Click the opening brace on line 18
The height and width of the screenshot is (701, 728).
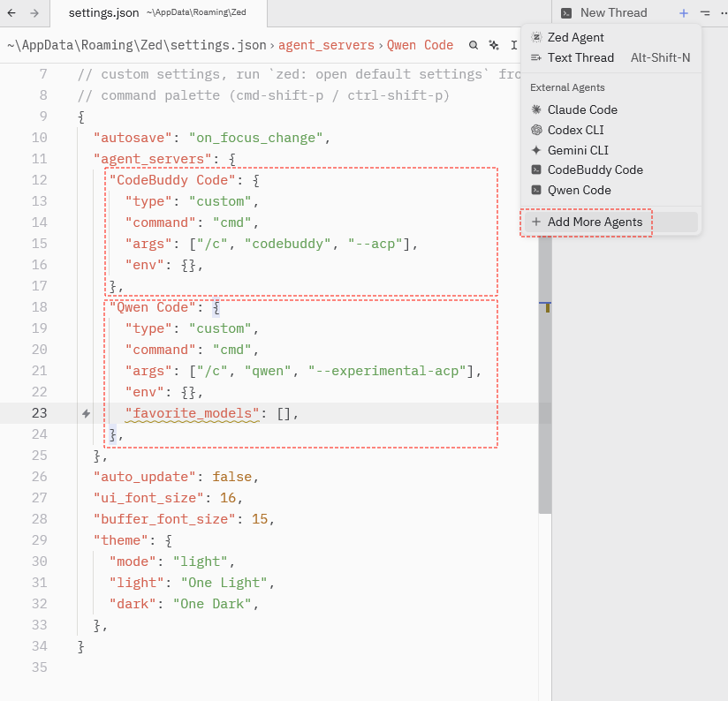[216, 307]
